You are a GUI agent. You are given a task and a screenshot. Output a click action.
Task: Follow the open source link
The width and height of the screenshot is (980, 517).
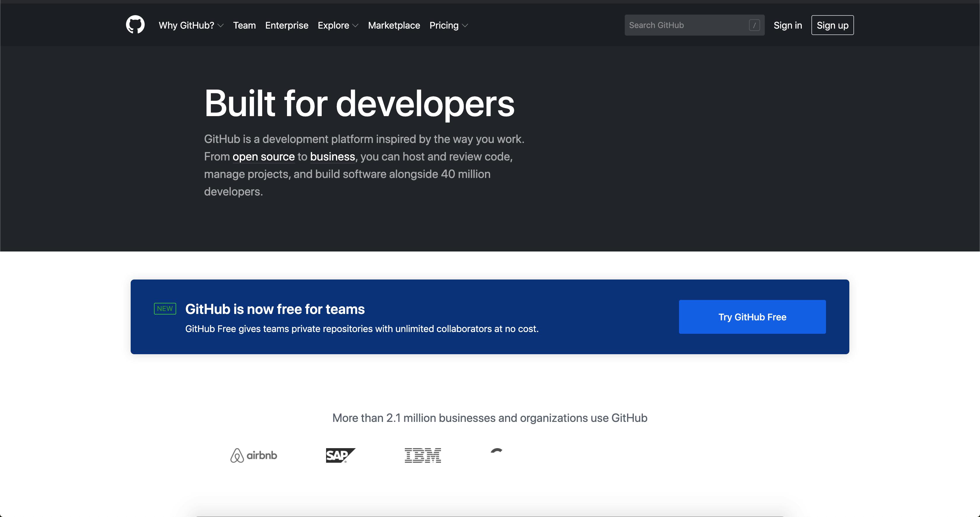click(263, 156)
